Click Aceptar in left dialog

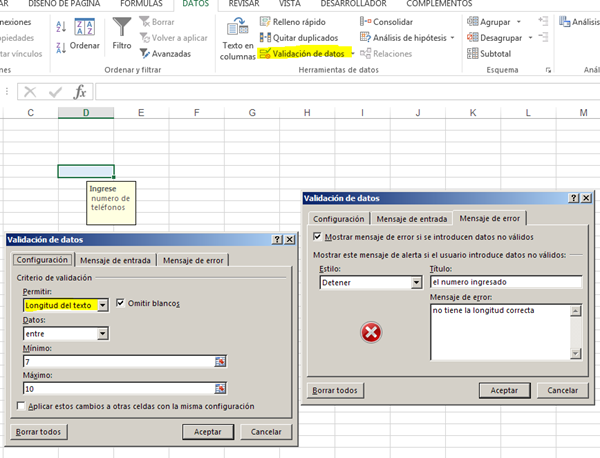click(208, 432)
